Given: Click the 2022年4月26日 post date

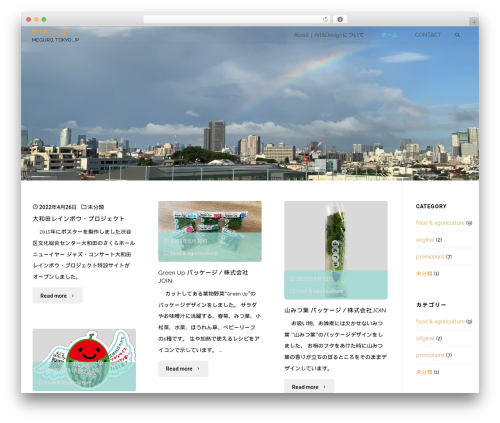Looking at the screenshot, I should (x=58, y=207).
